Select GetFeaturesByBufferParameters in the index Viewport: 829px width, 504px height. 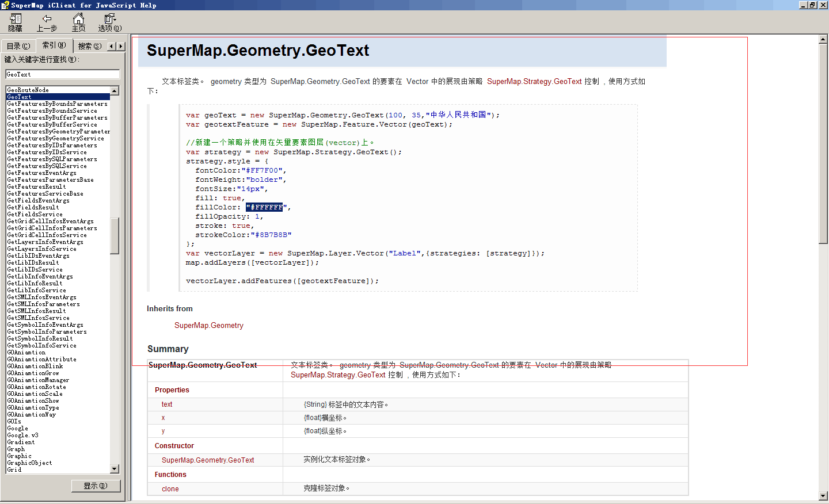pyautogui.click(x=57, y=117)
